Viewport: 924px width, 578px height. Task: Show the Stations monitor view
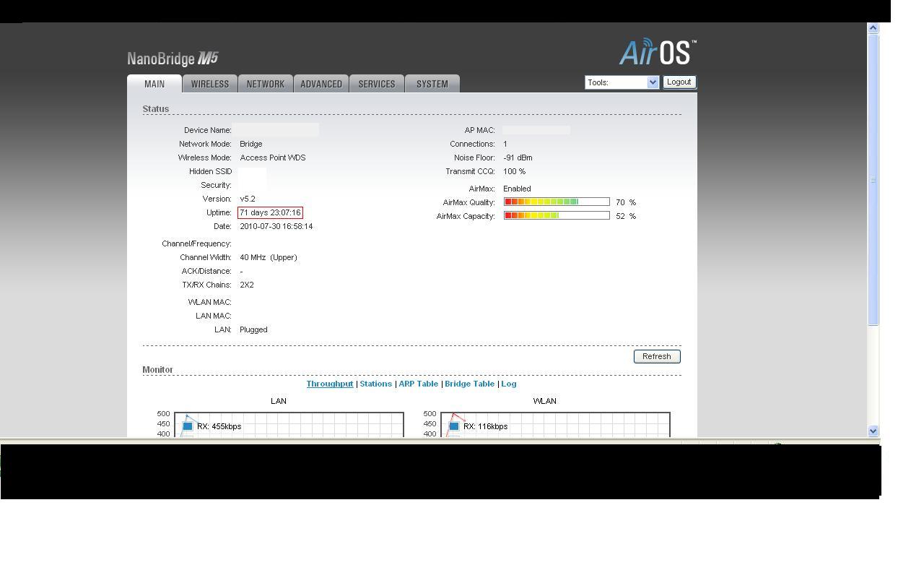click(x=375, y=384)
